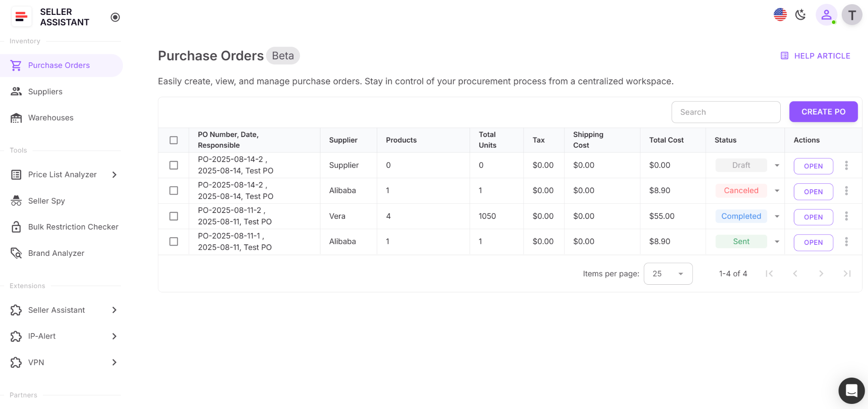This screenshot has width=868, height=409.
Task: Select the header checkbox to choose all orders
Action: pyautogui.click(x=173, y=140)
